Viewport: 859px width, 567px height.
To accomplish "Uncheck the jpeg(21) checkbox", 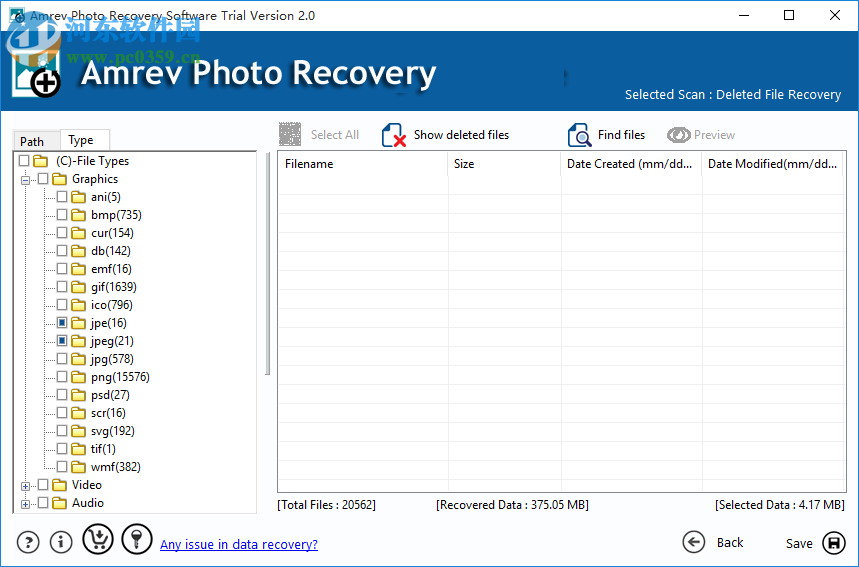I will point(62,341).
